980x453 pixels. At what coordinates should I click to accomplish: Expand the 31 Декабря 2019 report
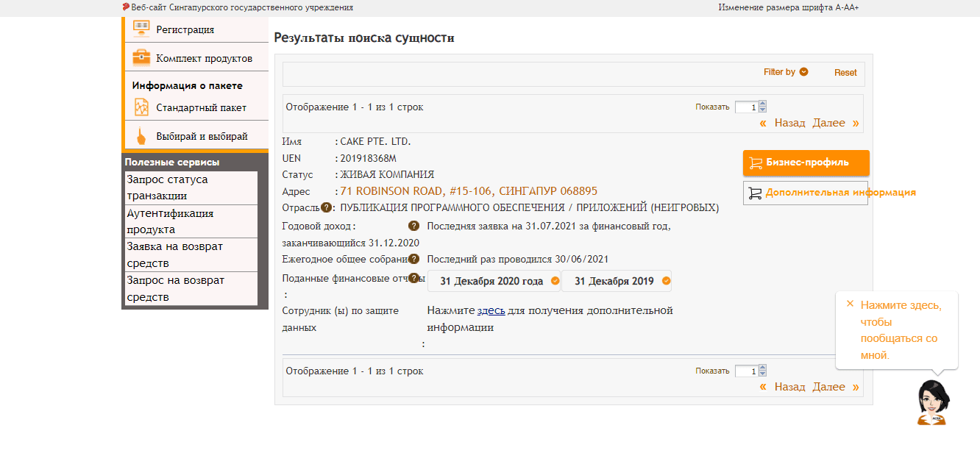617,281
